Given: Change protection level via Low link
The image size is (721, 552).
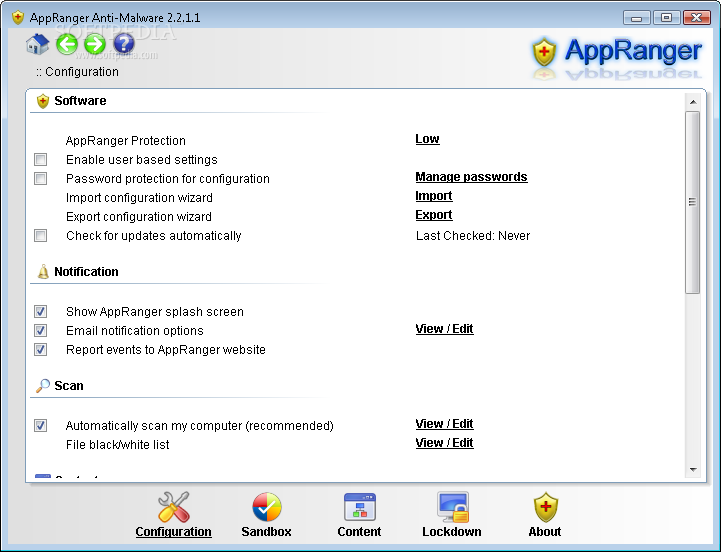Looking at the screenshot, I should point(427,139).
